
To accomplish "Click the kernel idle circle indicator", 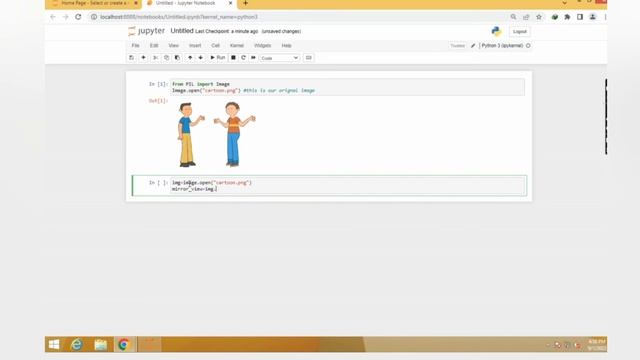I will (528, 46).
